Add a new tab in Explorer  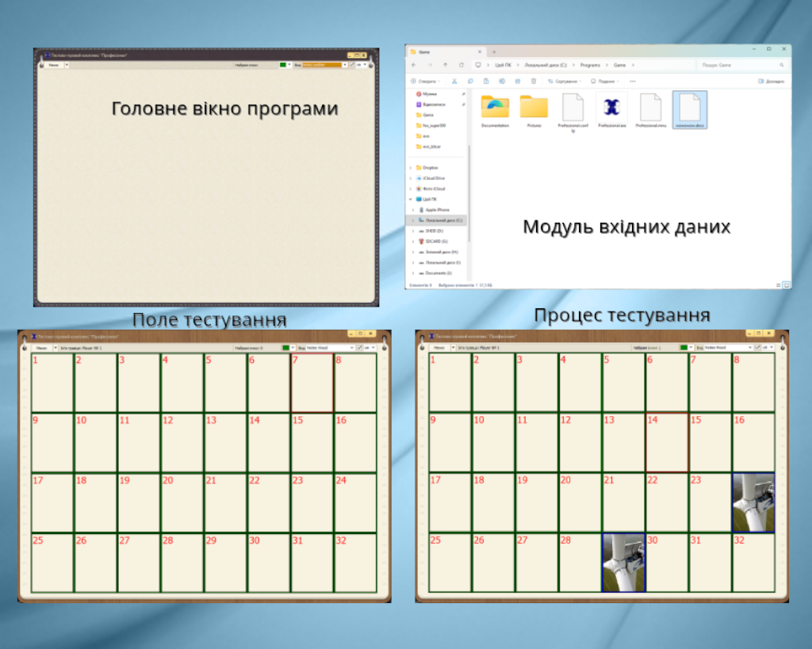[x=494, y=52]
